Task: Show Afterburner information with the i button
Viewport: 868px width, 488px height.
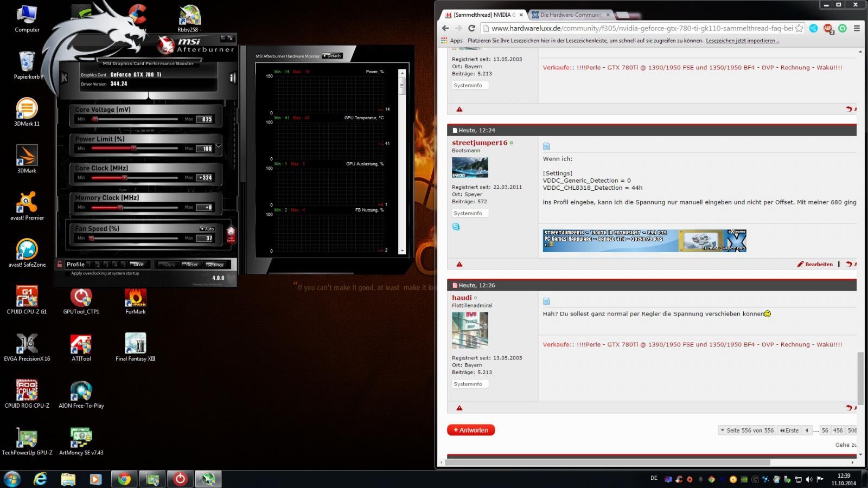Action: 232,78
